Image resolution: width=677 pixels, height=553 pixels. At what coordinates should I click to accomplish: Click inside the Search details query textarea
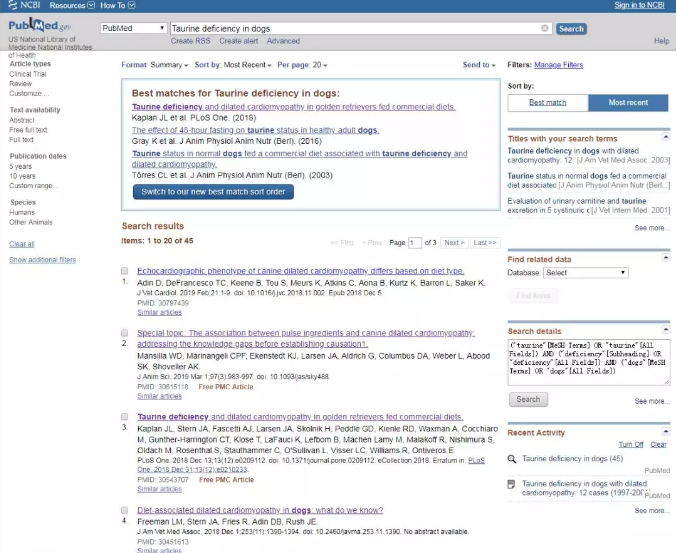click(588, 362)
